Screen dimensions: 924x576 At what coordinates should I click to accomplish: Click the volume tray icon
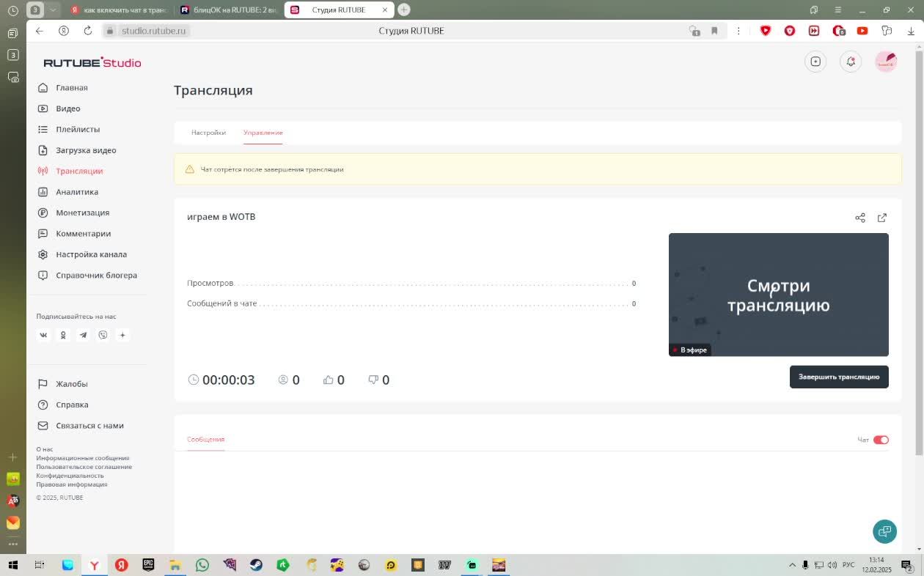click(x=832, y=565)
